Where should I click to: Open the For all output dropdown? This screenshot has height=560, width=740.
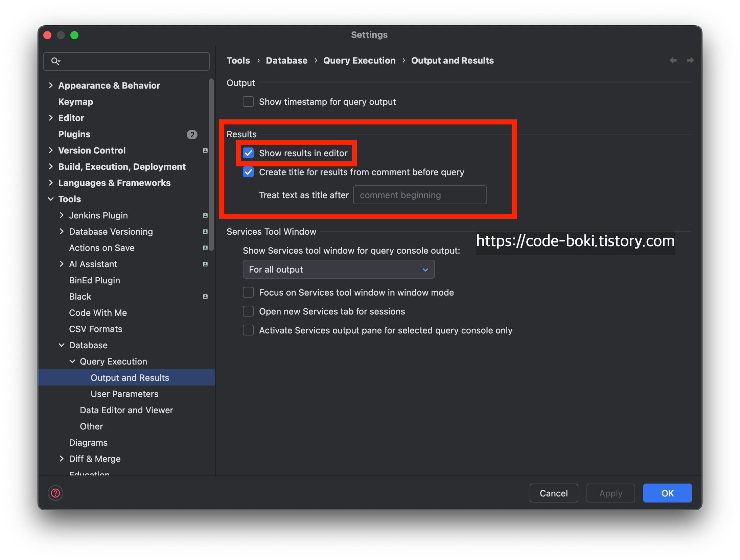pyautogui.click(x=338, y=270)
